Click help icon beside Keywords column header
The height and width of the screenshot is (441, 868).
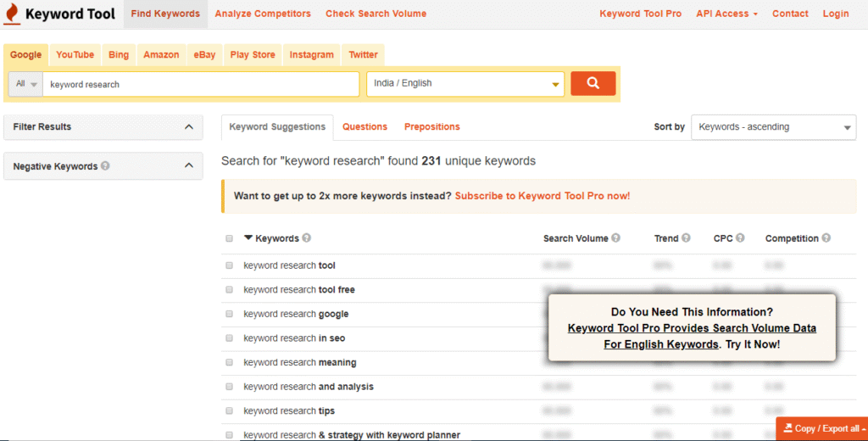point(307,238)
